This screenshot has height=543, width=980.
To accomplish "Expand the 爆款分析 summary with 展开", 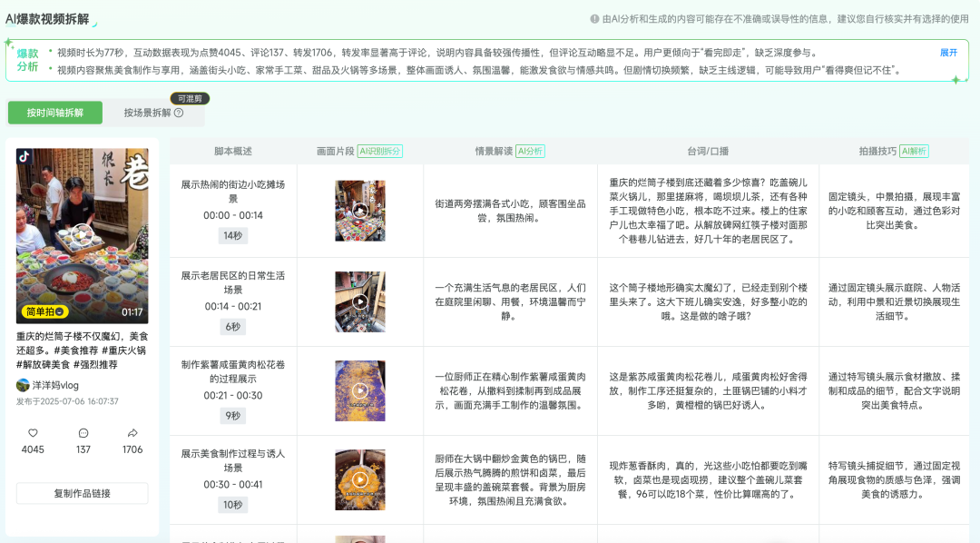I will coord(948,53).
